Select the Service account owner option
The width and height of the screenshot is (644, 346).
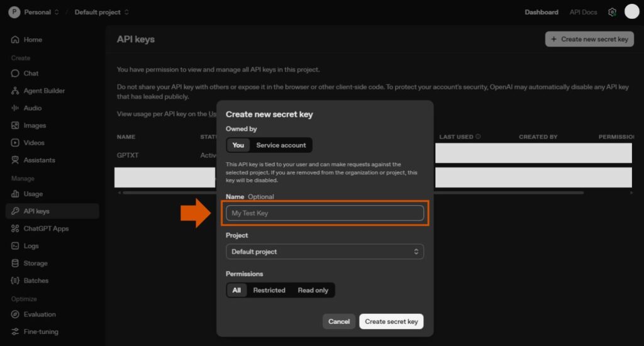[x=280, y=145]
